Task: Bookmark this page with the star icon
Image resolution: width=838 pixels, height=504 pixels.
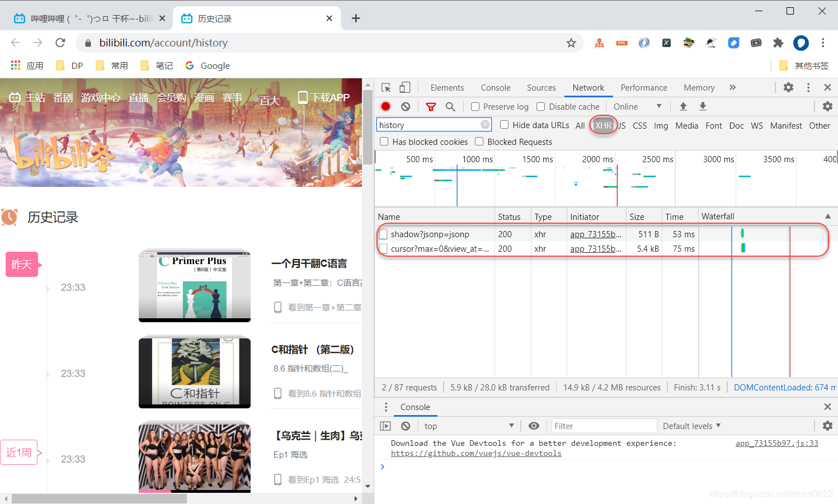Action: tap(571, 43)
